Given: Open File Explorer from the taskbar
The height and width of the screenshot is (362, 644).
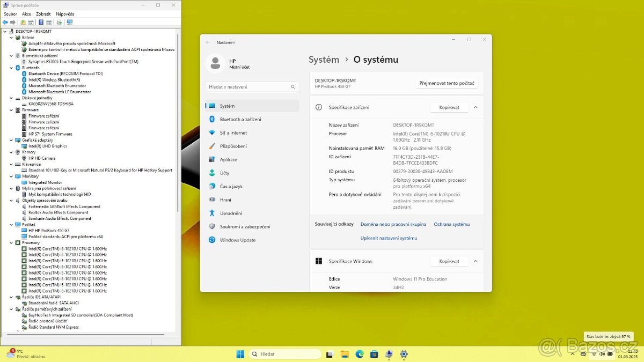Looking at the screenshot, I should (345, 354).
